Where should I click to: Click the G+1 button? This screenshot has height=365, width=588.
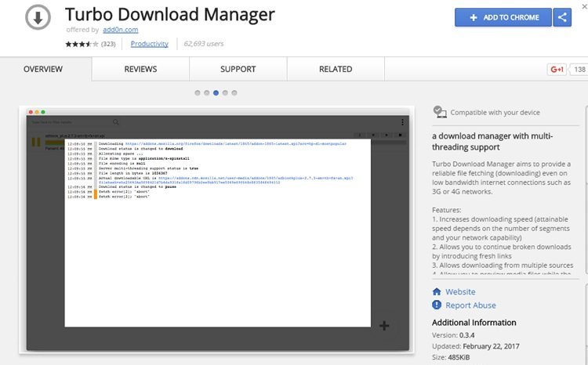[557, 70]
